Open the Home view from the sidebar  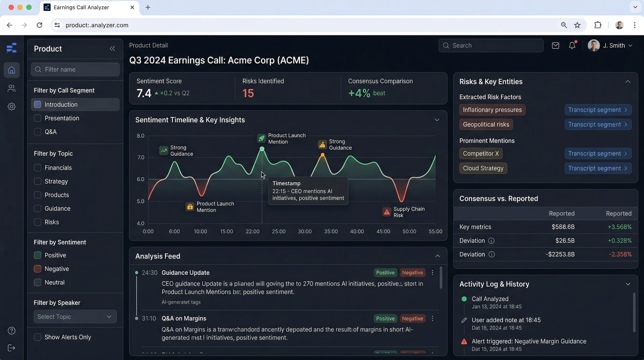coord(11,70)
